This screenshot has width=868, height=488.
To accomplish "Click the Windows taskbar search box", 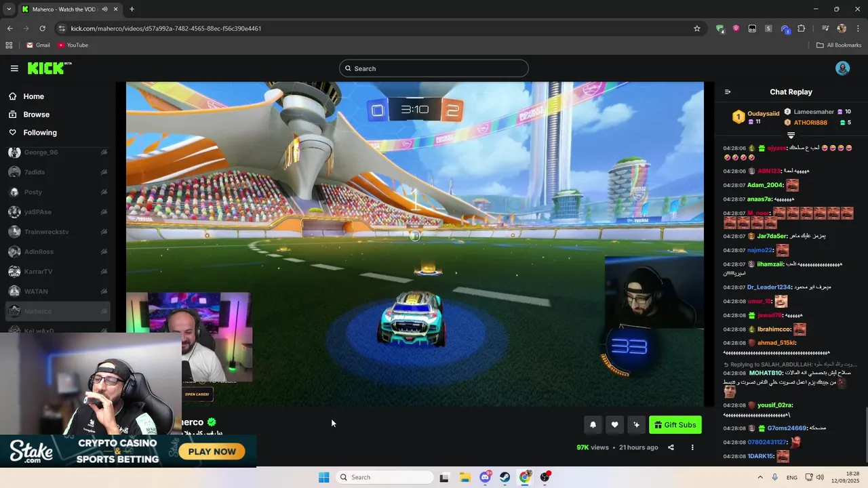I will click(x=384, y=477).
